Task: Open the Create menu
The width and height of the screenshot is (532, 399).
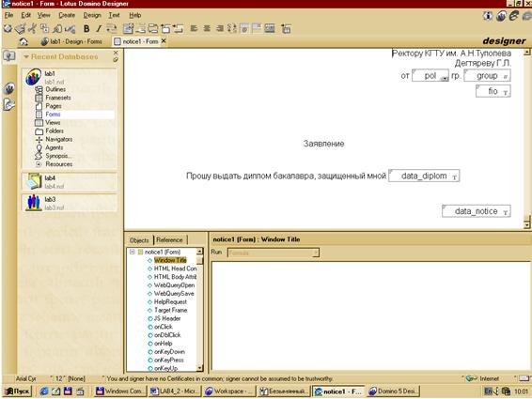Action: point(67,15)
